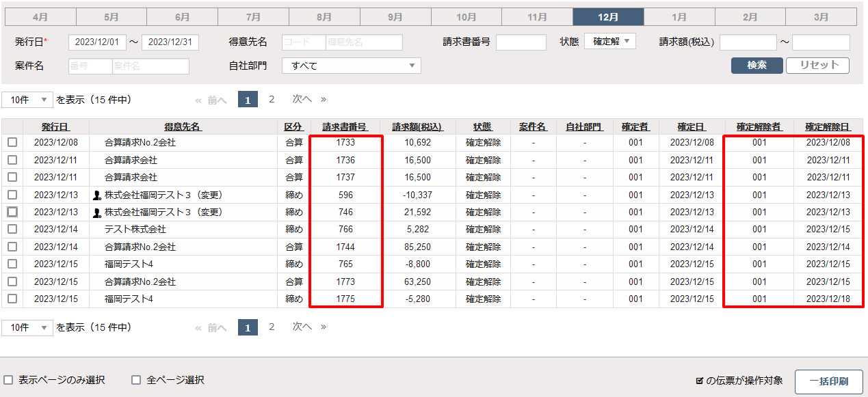Click last-page » arrow above the table
The width and height of the screenshot is (868, 397).
click(x=324, y=99)
